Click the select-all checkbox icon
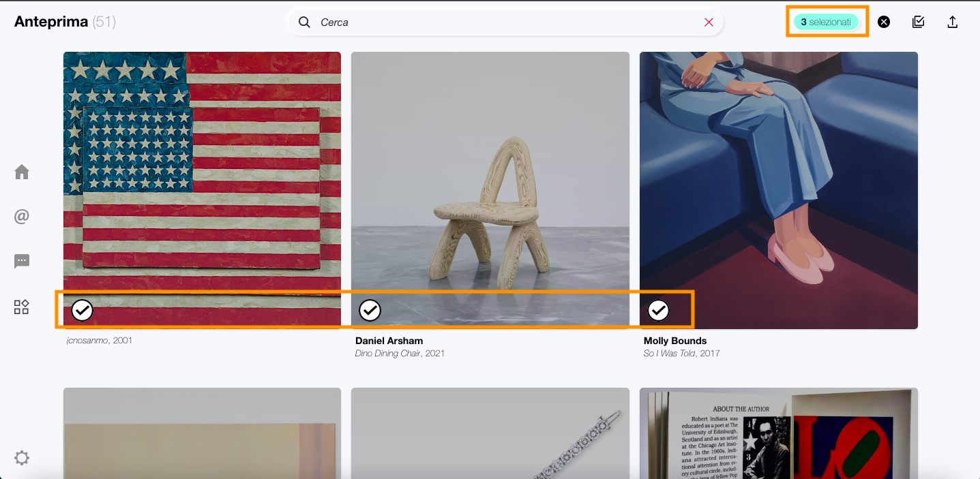The image size is (980, 479). tap(919, 22)
